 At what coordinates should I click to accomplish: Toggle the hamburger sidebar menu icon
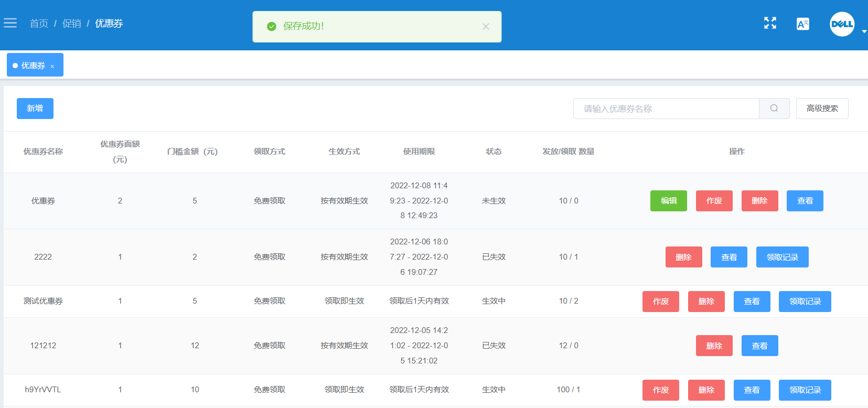click(10, 23)
